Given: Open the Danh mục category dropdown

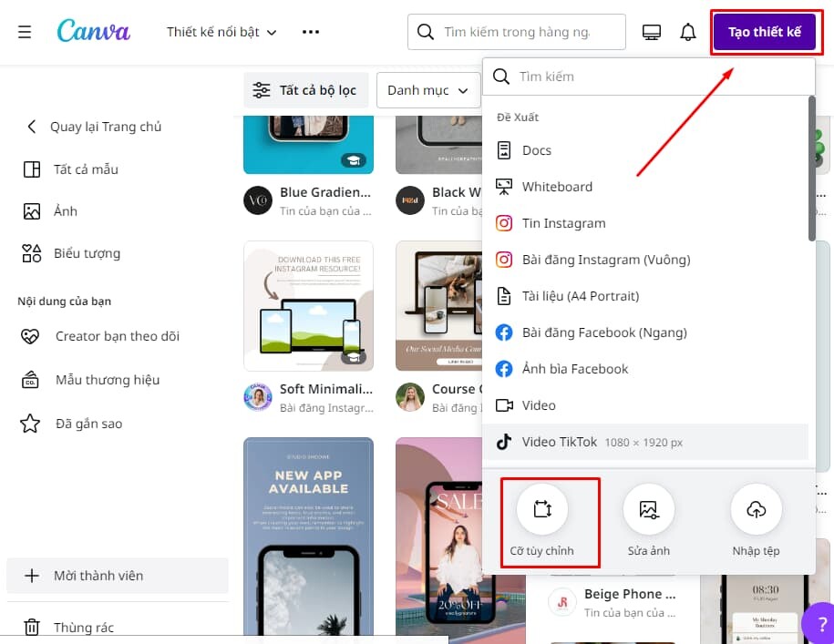Looking at the screenshot, I should point(427,90).
